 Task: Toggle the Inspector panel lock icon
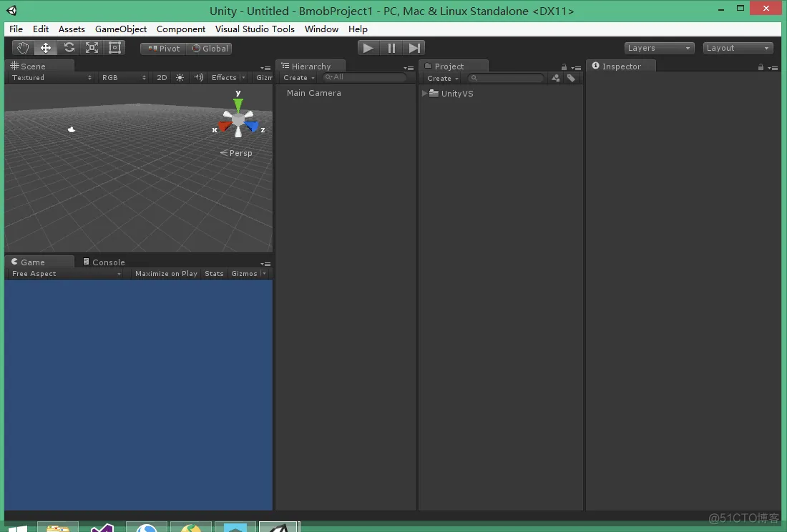[x=761, y=67]
